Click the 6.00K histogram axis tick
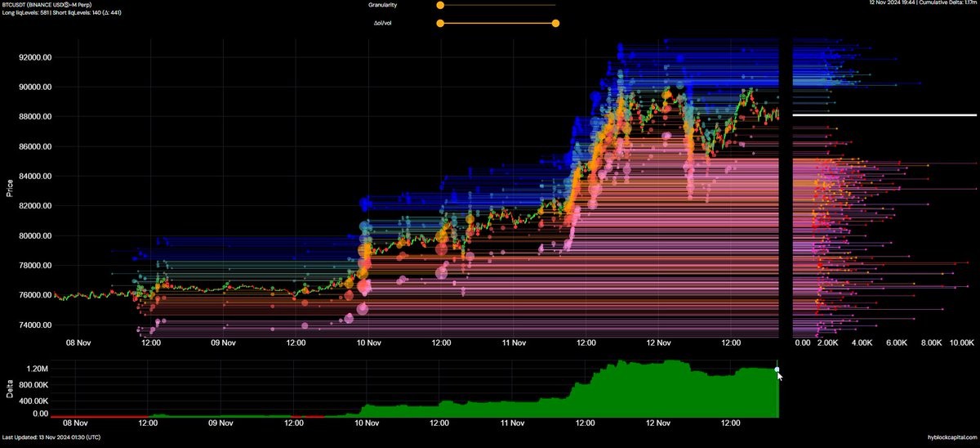The image size is (980, 448). tap(898, 344)
